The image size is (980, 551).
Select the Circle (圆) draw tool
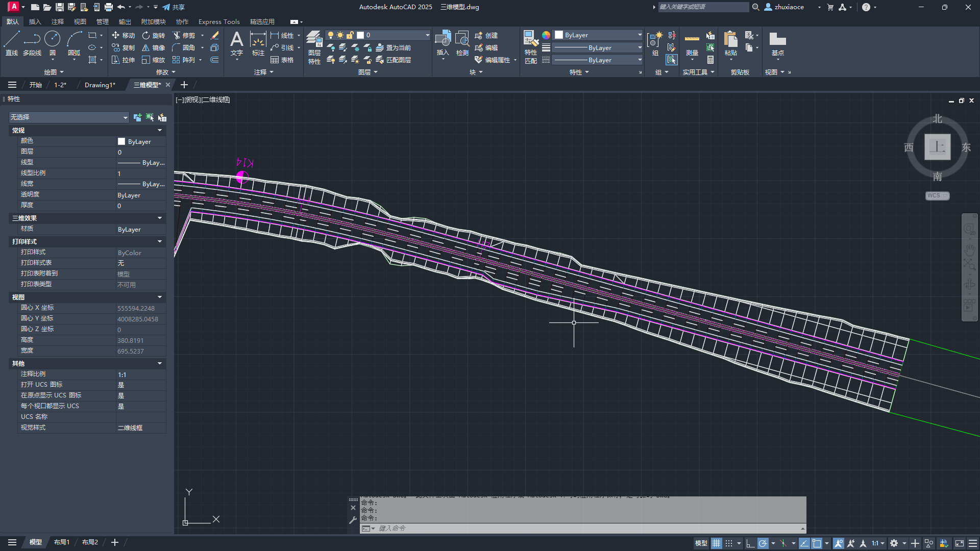click(52, 42)
